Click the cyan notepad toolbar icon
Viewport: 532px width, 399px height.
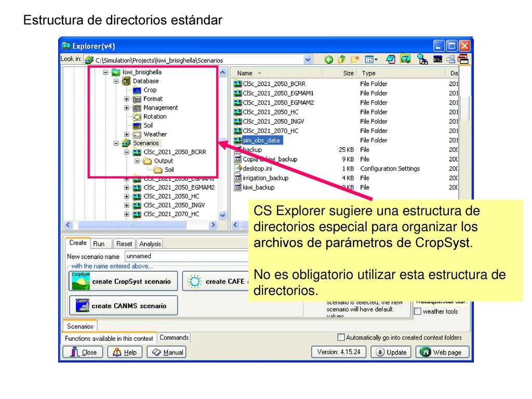[391, 60]
